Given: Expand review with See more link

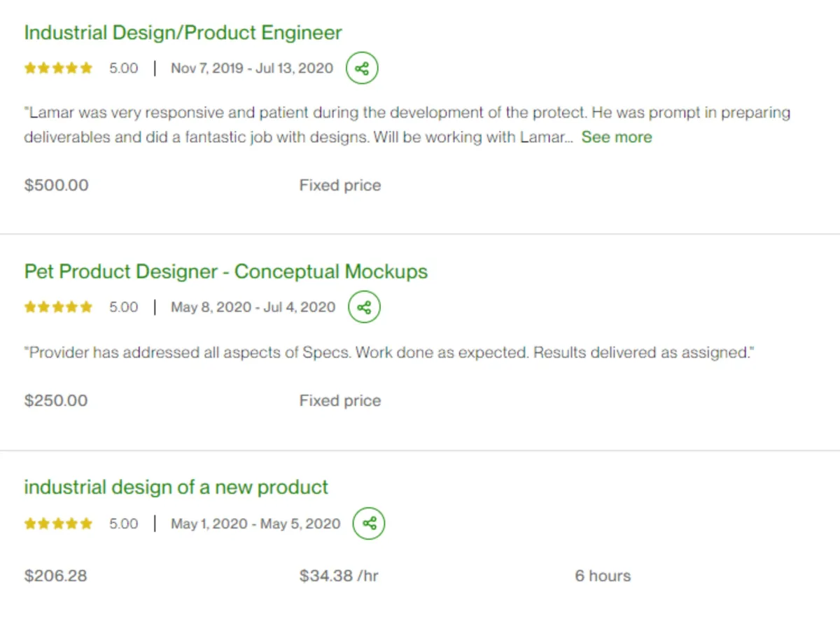Looking at the screenshot, I should coord(617,137).
